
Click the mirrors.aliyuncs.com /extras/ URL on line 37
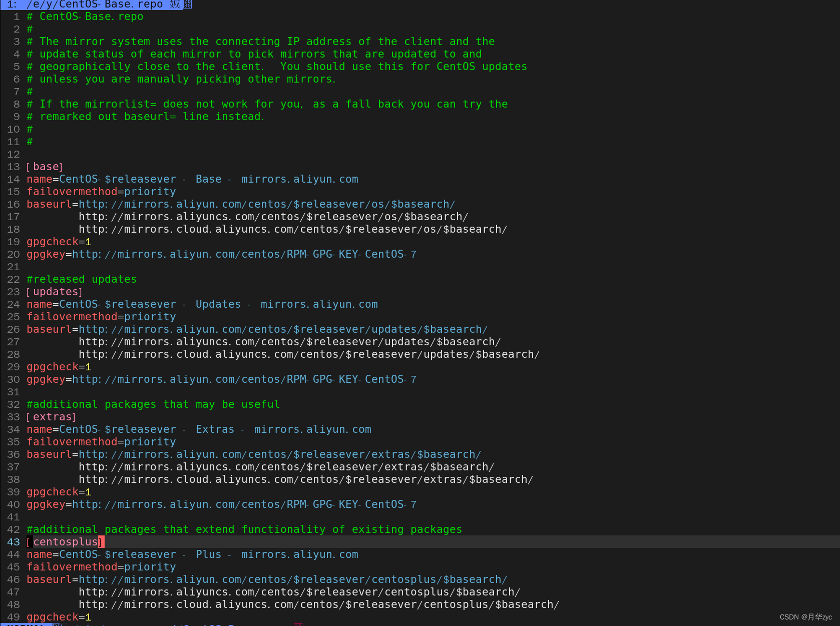pyautogui.click(x=286, y=467)
